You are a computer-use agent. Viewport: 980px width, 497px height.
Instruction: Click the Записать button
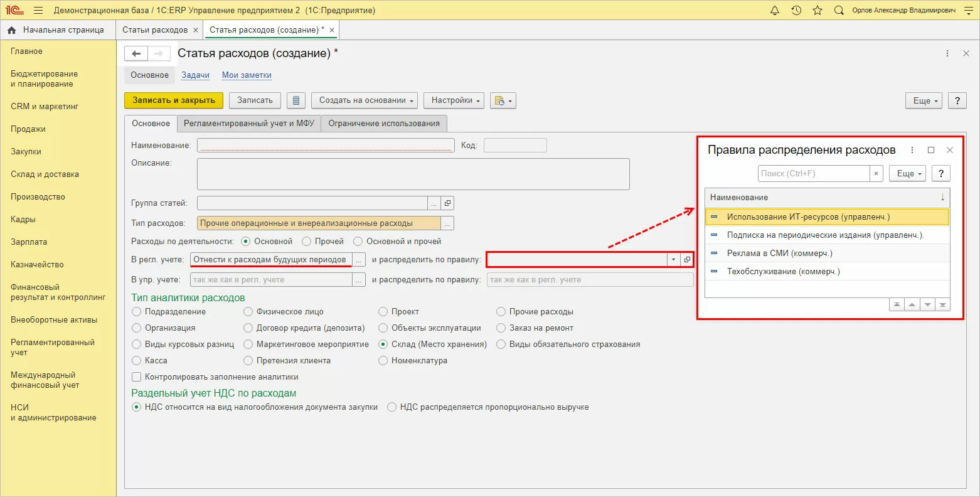click(255, 100)
